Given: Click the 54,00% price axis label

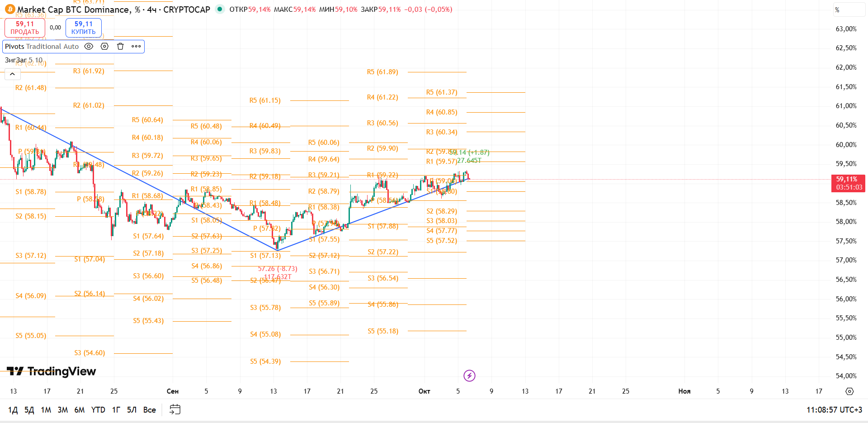Looking at the screenshot, I should click(x=846, y=376).
